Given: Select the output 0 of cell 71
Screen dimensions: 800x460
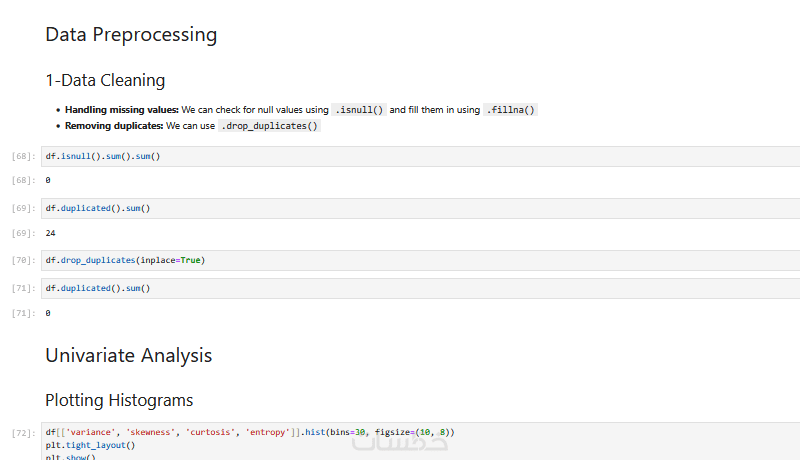Looking at the screenshot, I should [x=48, y=313].
